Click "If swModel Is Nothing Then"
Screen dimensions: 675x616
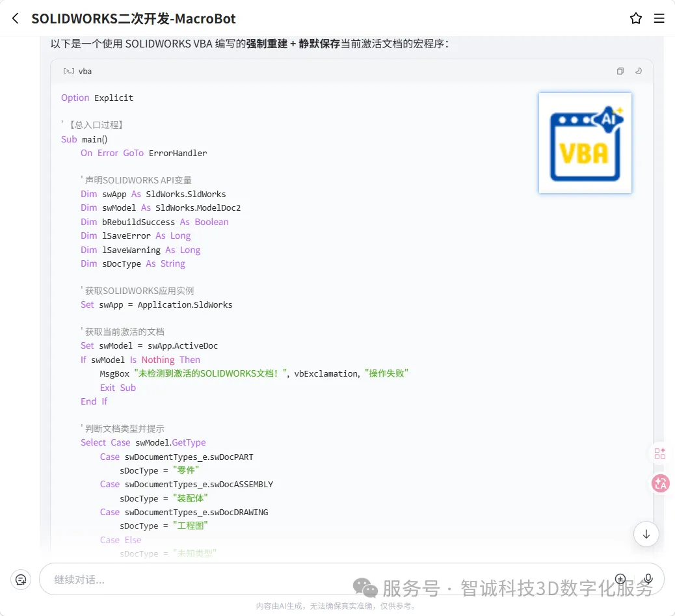pyautogui.click(x=140, y=360)
